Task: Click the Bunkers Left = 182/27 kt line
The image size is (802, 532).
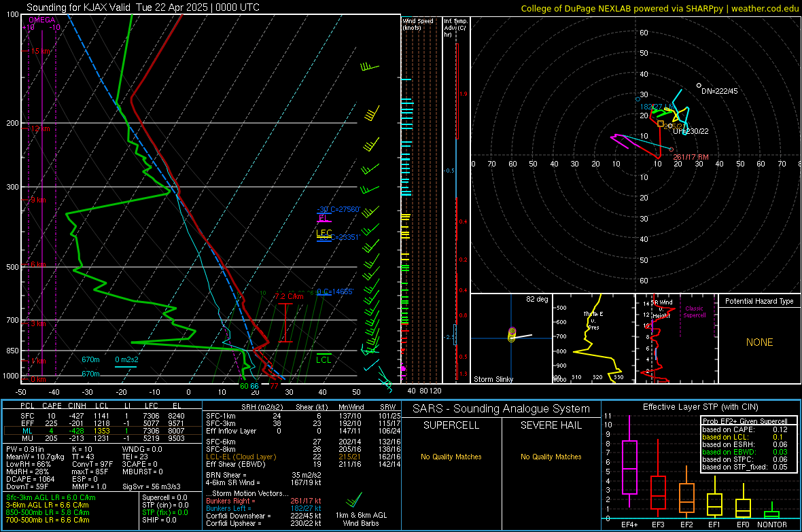Action: click(x=264, y=508)
